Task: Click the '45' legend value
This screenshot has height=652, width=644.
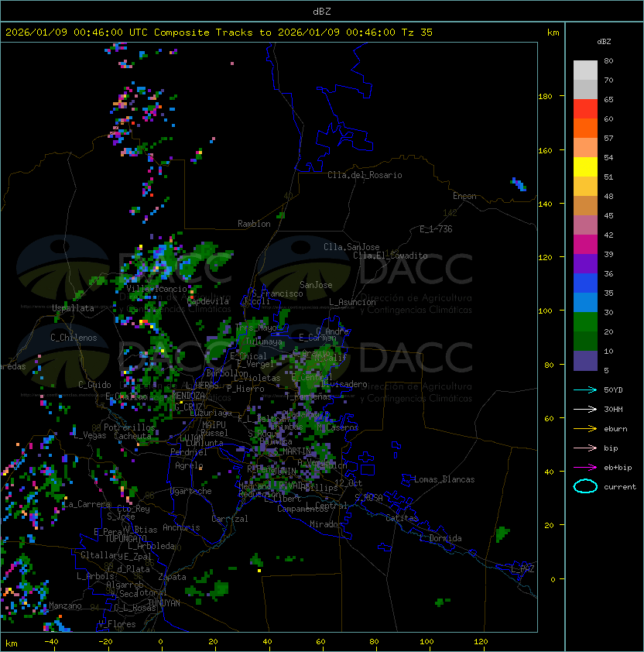Action: pos(608,215)
